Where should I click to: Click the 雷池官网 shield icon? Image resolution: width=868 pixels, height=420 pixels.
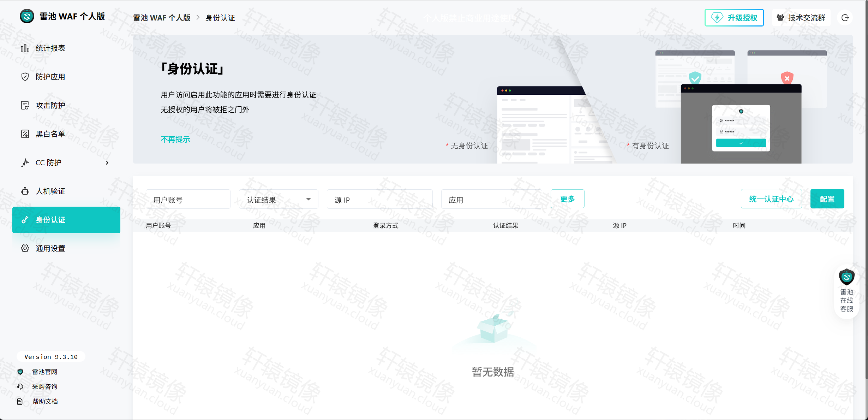click(20, 372)
